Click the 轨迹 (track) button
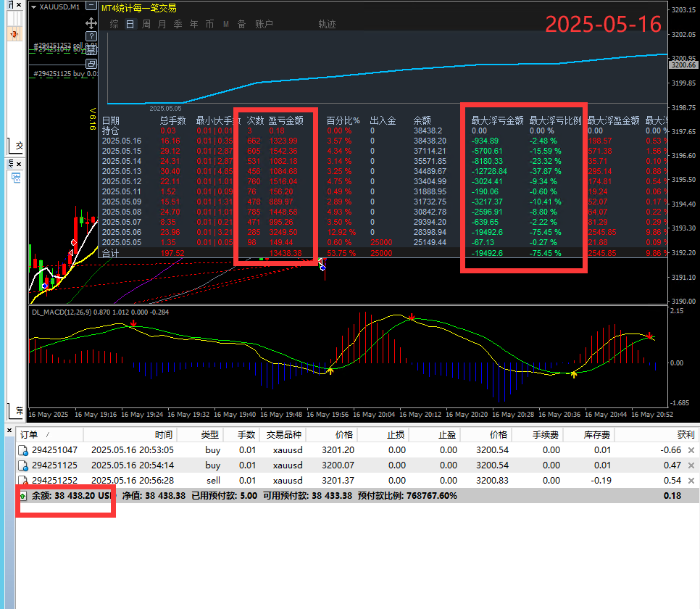The height and width of the screenshot is (609, 700). (x=327, y=24)
